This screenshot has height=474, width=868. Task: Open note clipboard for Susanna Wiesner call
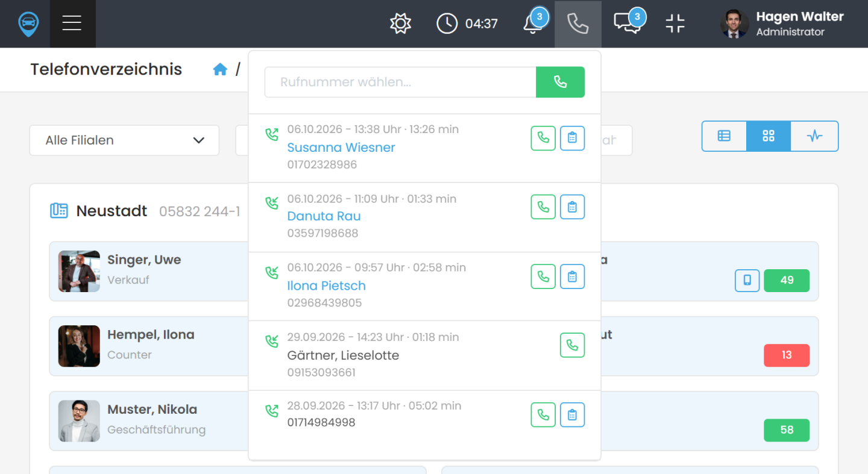click(x=572, y=138)
